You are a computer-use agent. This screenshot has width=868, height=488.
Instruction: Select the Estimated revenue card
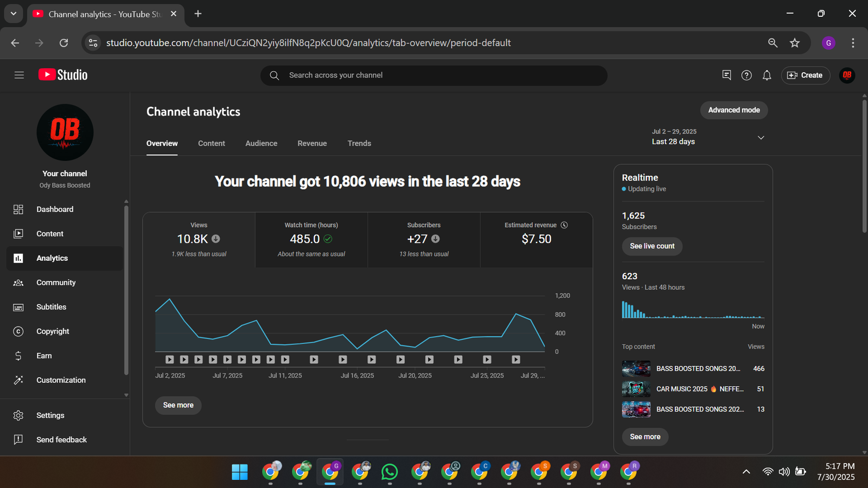tap(536, 240)
